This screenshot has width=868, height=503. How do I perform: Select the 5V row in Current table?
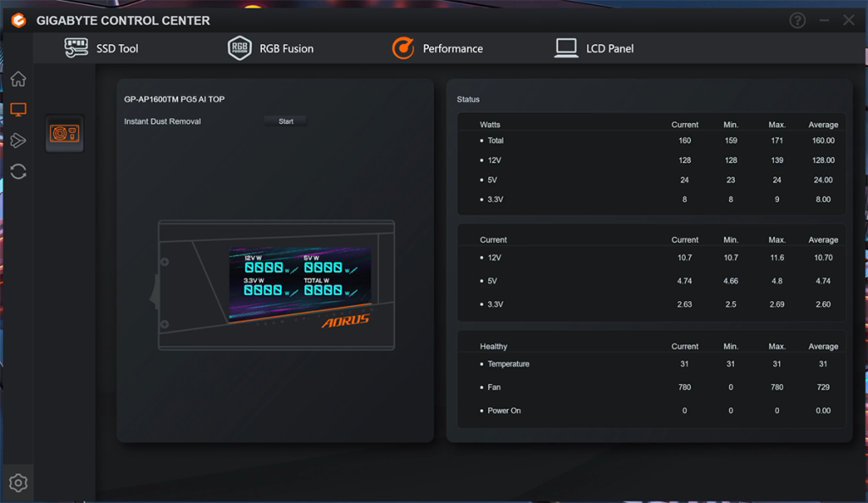pos(652,281)
